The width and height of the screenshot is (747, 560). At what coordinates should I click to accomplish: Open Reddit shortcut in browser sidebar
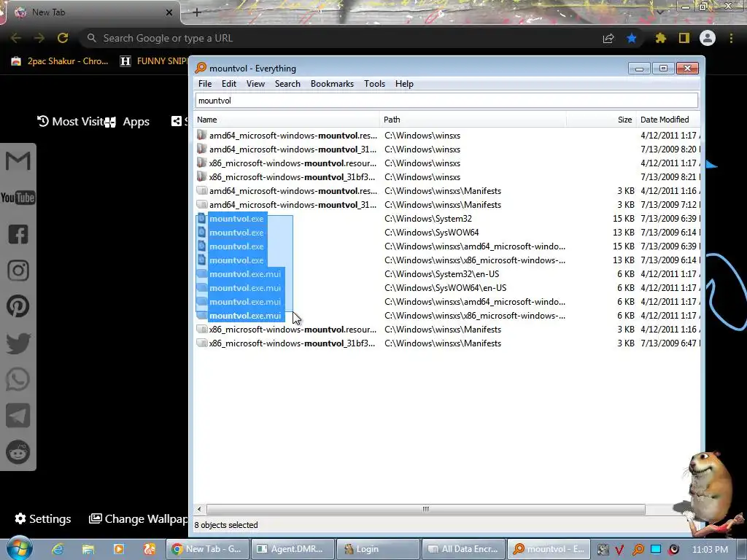18,452
